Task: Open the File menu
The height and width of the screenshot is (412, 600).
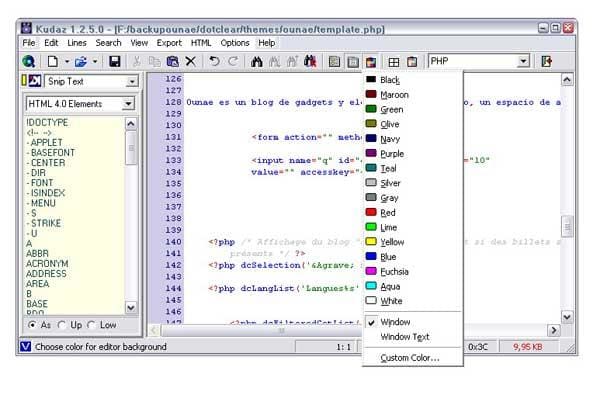Action: point(29,43)
